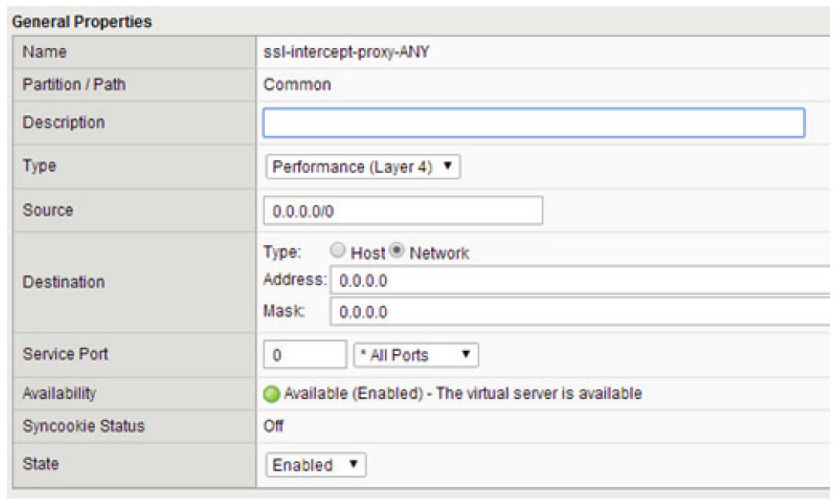Click the dropdown arrow of Type selector
This screenshot has width=837, height=504.
click(447, 166)
